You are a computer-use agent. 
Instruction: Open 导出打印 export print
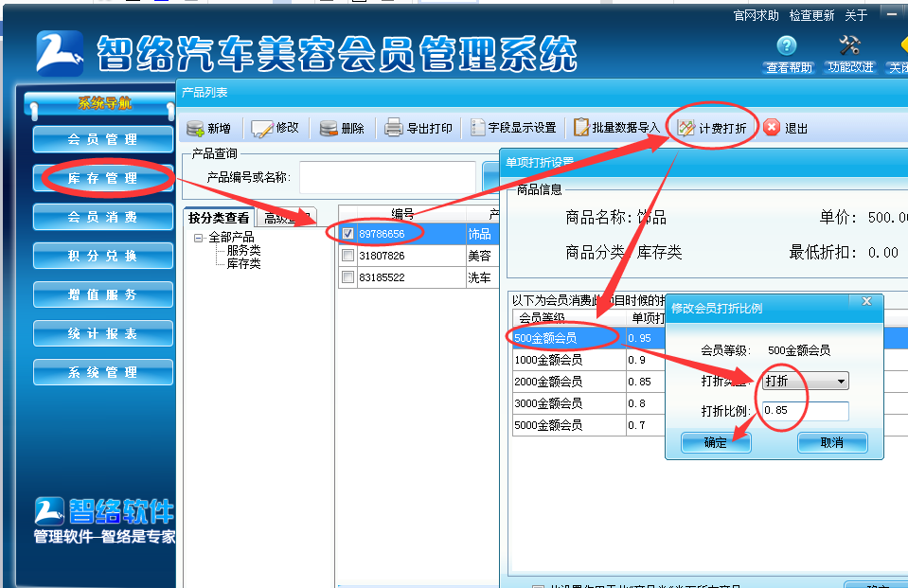coord(418,128)
